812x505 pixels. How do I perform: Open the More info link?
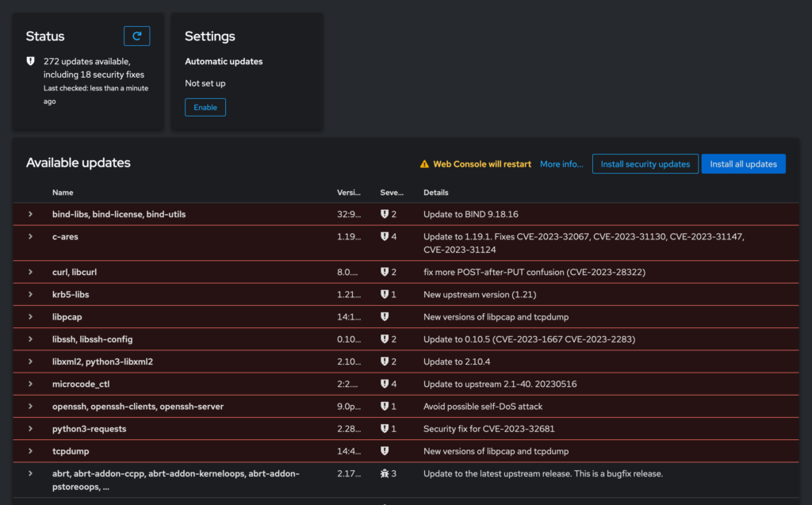coord(561,164)
